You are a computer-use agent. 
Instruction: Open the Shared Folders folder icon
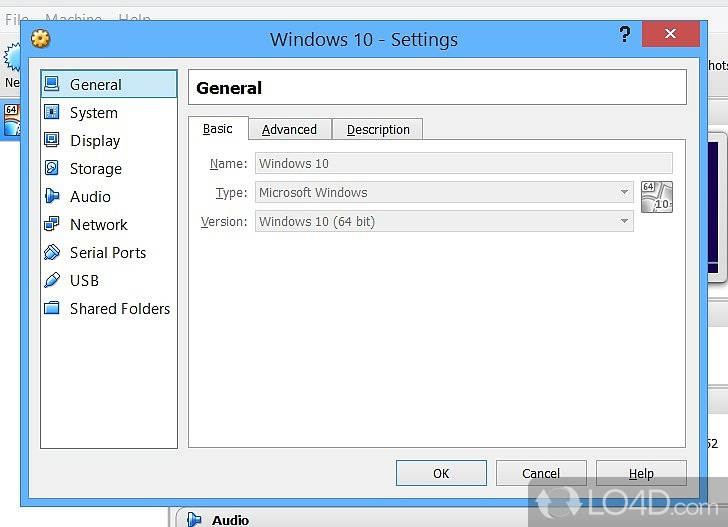click(x=52, y=308)
